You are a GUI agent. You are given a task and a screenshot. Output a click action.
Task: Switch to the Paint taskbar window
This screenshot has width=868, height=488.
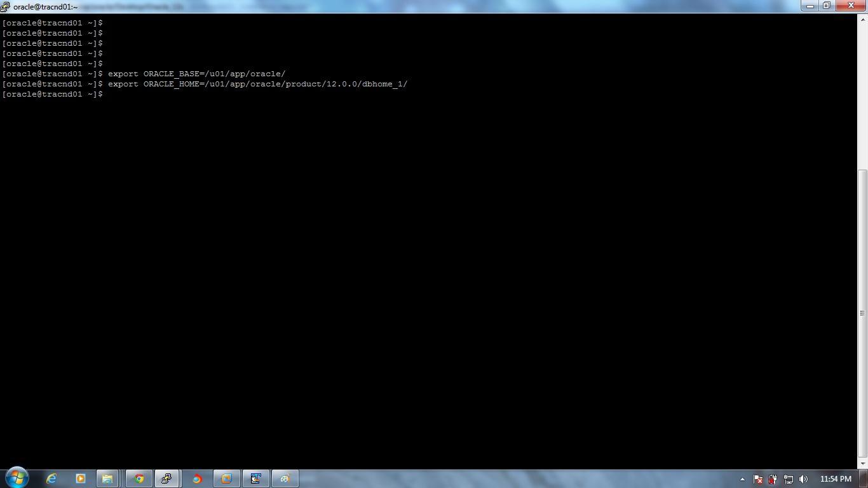(x=285, y=478)
